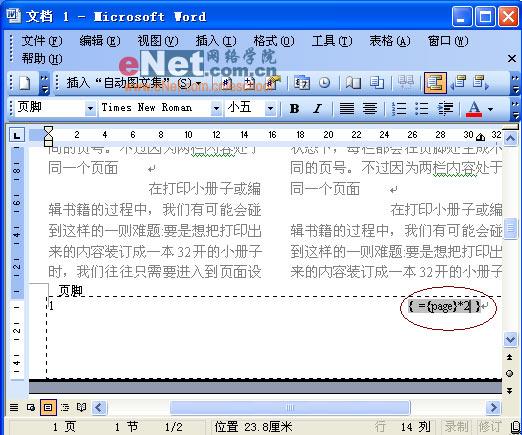
Task: Open 窗口(W) menu
Action: tap(448, 41)
